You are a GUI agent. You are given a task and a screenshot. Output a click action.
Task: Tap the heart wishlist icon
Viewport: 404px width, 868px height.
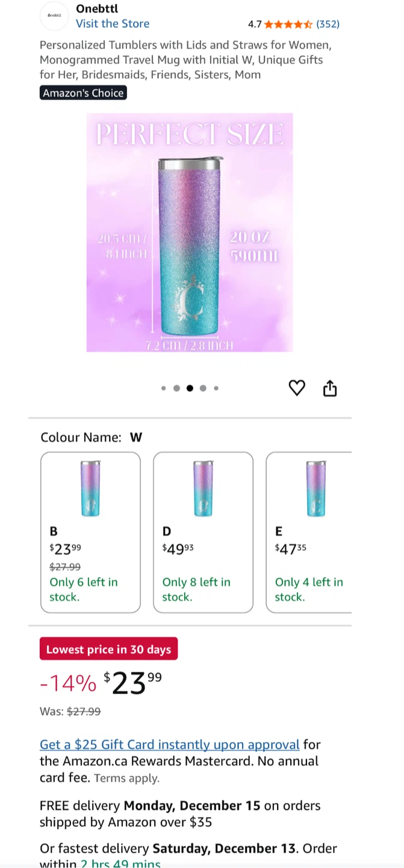297,388
